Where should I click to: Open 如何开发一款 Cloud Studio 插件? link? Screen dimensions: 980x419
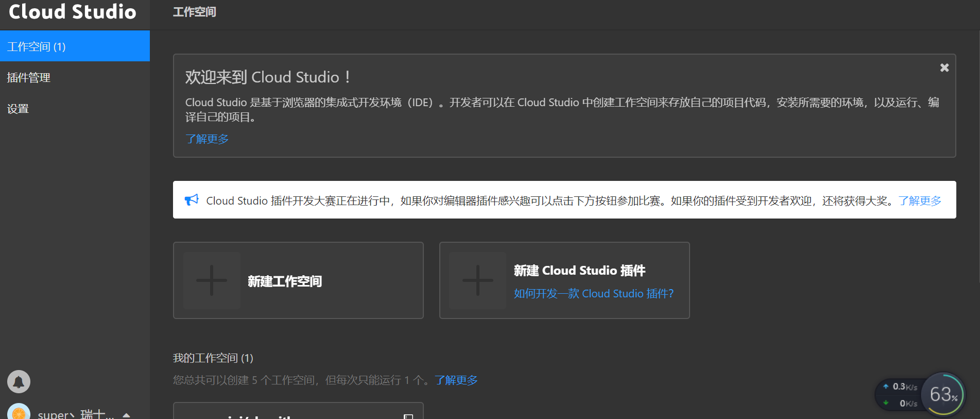click(x=594, y=293)
